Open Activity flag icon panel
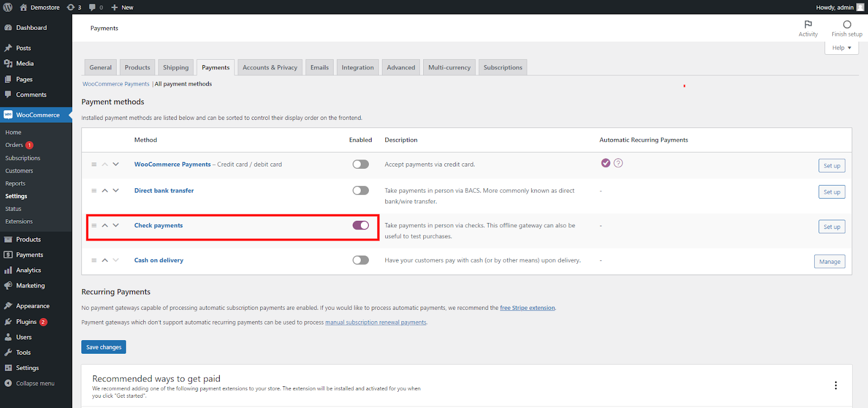 808,24
